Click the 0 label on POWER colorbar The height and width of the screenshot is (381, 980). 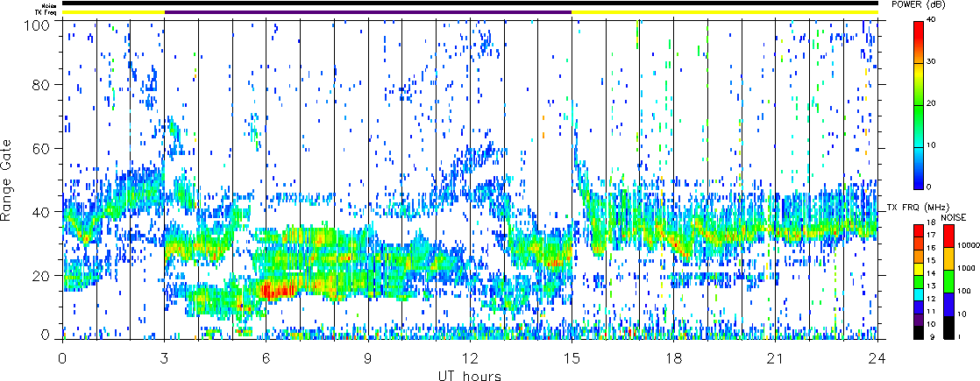931,187
